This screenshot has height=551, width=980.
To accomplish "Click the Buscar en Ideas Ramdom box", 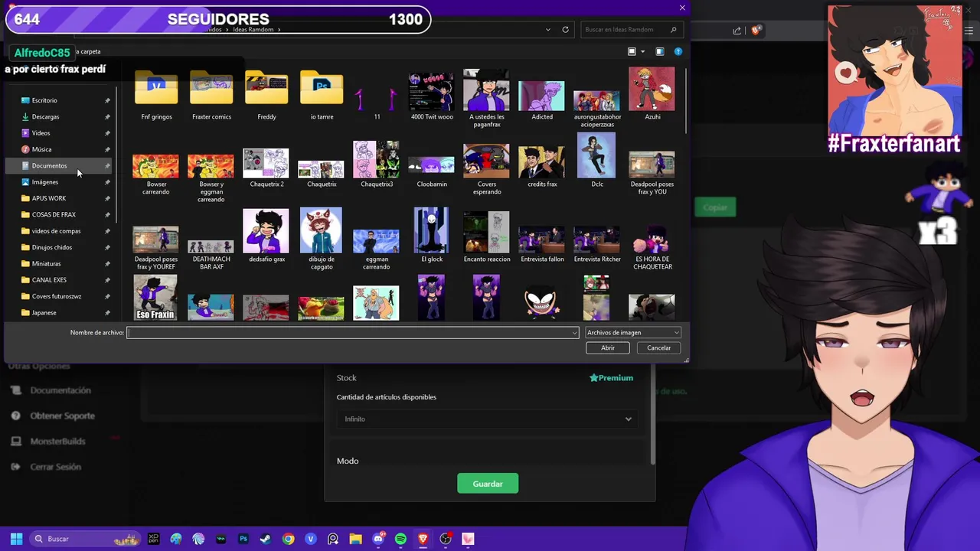I will 631,30.
